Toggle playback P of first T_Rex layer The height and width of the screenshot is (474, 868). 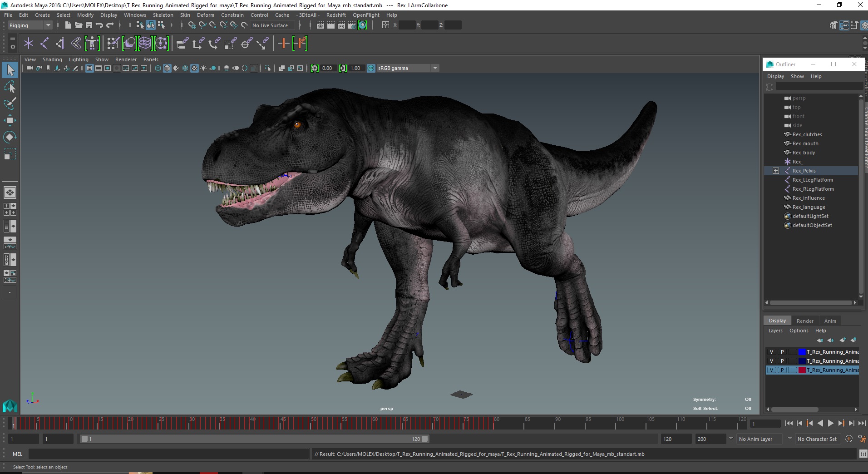[x=782, y=352]
